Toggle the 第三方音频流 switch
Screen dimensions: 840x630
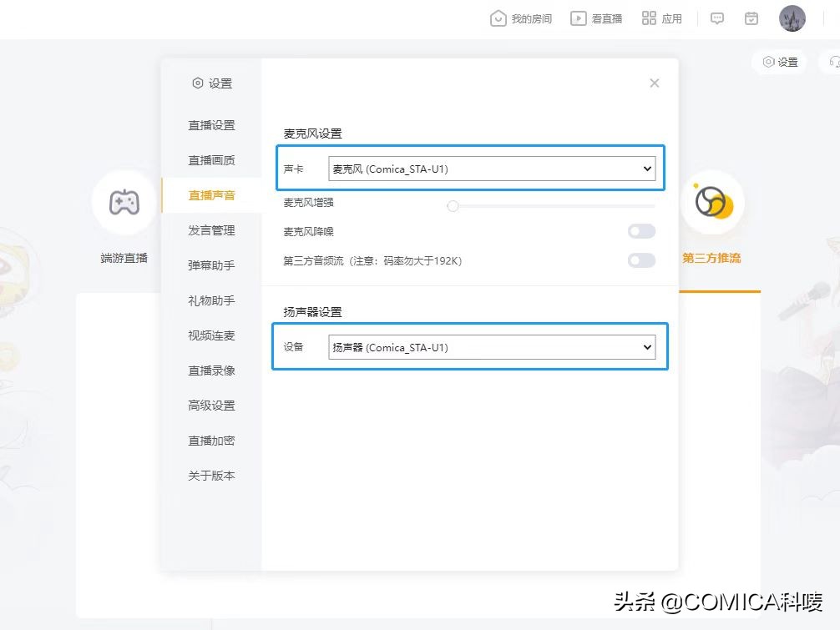coord(641,260)
